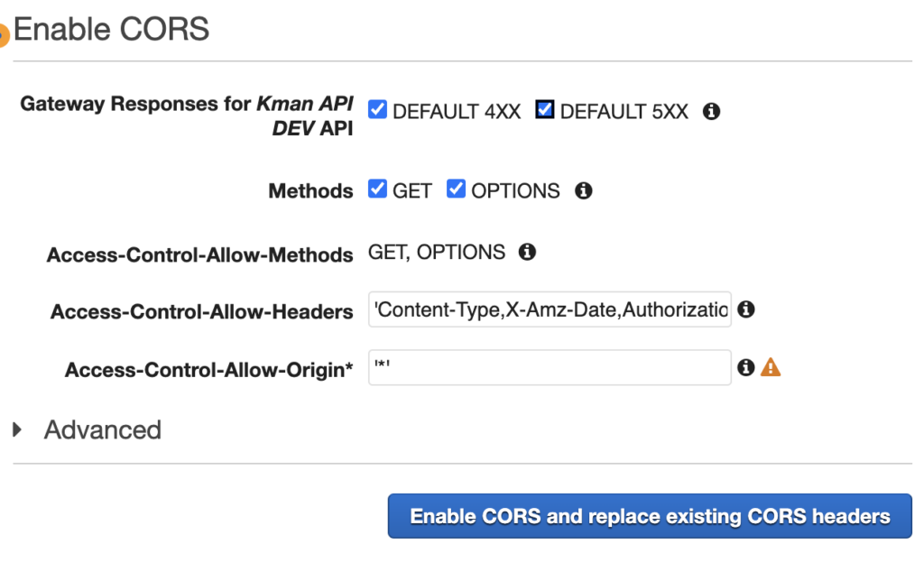Toggle the DEFAULT 5XX checkbox
Image resolution: width=924 pixels, height=572 pixels.
pos(545,110)
